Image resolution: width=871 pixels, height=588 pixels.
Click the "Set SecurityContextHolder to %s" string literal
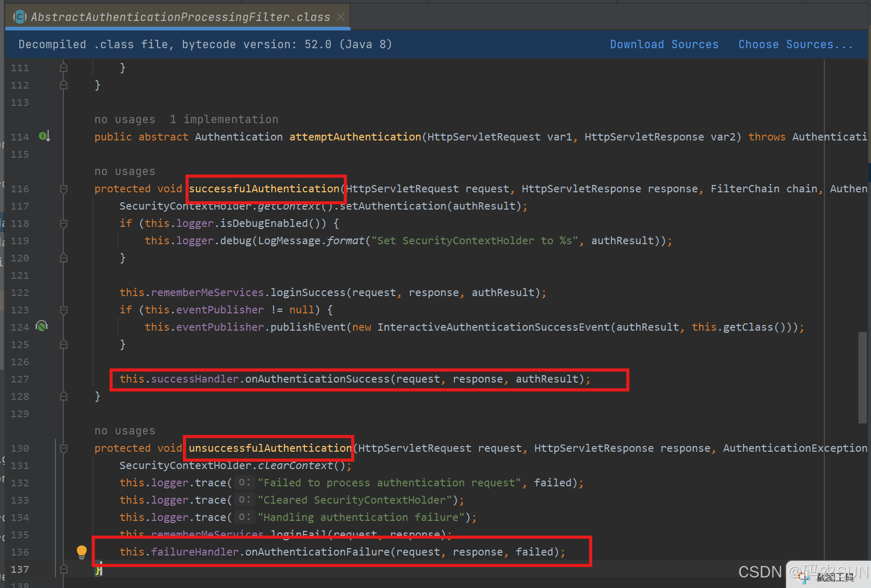pos(475,241)
